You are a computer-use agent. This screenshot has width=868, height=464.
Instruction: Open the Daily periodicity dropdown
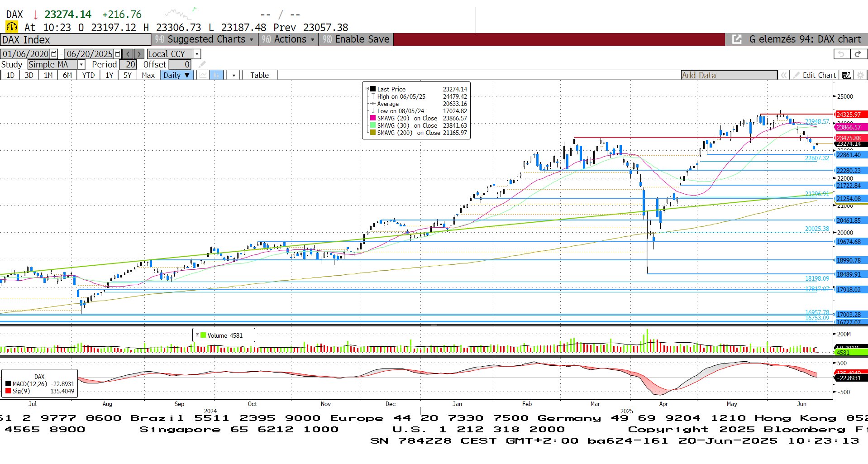(177, 75)
